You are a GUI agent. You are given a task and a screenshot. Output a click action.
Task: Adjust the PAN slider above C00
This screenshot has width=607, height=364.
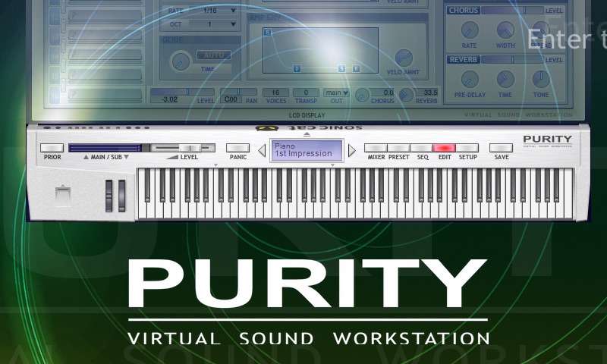(x=238, y=92)
